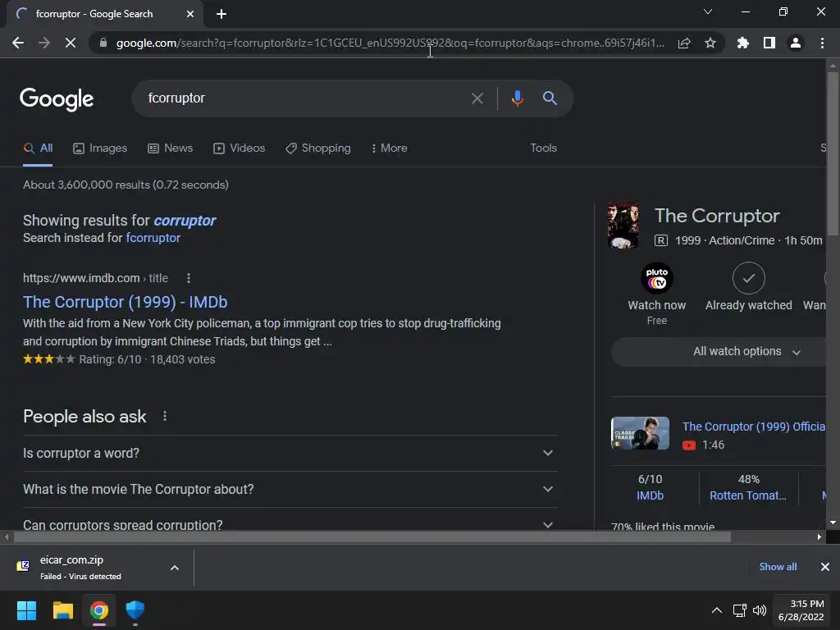Show all downloads

pos(778,567)
